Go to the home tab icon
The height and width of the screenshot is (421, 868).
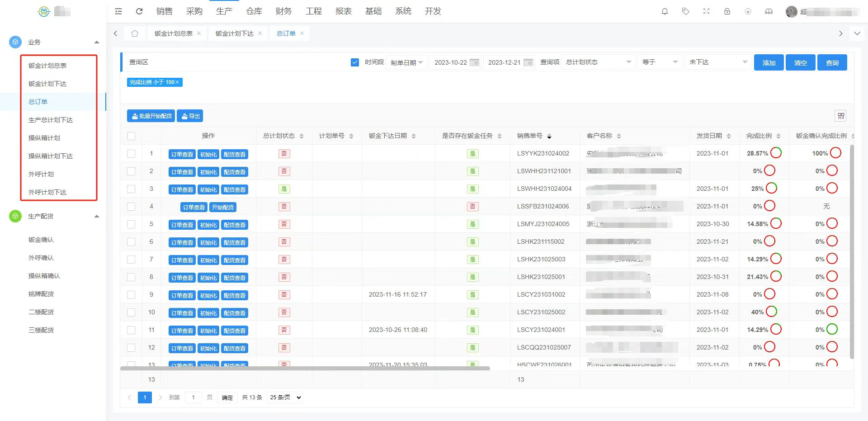(x=135, y=33)
